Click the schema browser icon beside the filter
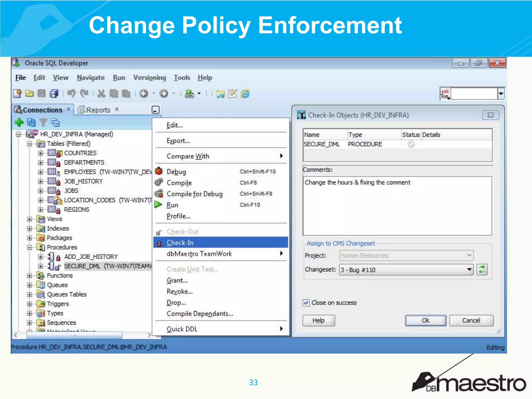The width and height of the screenshot is (532, 399). coord(55,122)
